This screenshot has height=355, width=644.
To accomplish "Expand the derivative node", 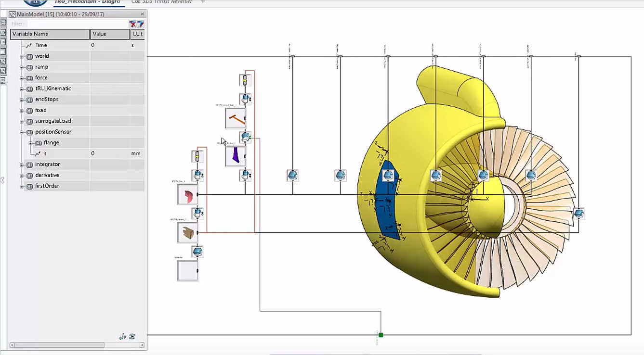I will pos(22,175).
